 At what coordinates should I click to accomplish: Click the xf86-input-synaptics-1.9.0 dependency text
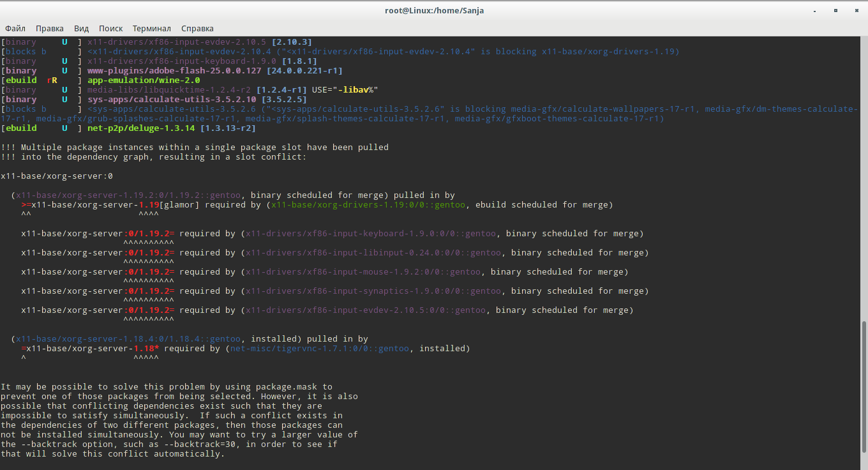[x=373, y=291]
